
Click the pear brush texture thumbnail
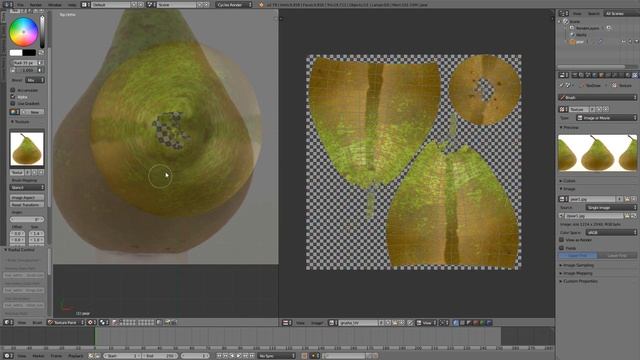pyautogui.click(x=27, y=149)
